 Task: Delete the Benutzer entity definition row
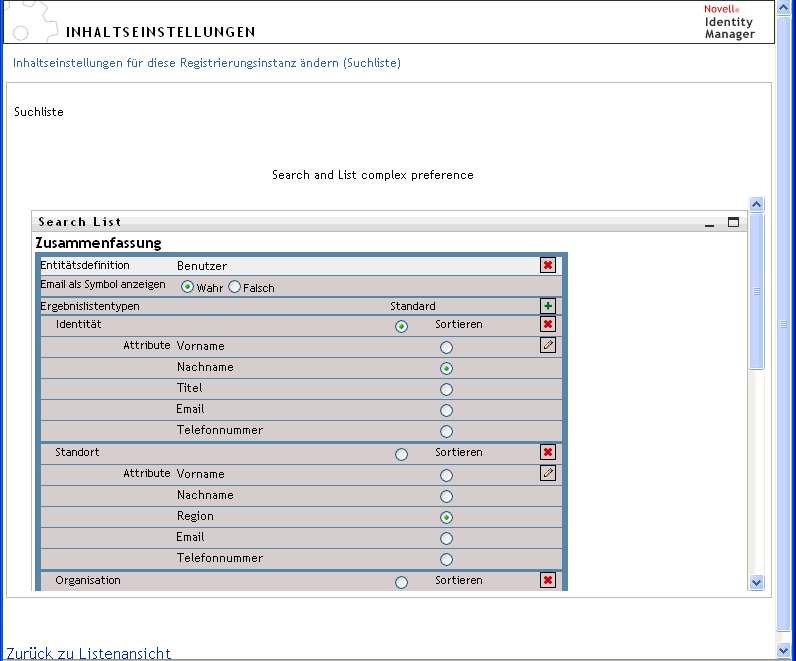point(548,265)
